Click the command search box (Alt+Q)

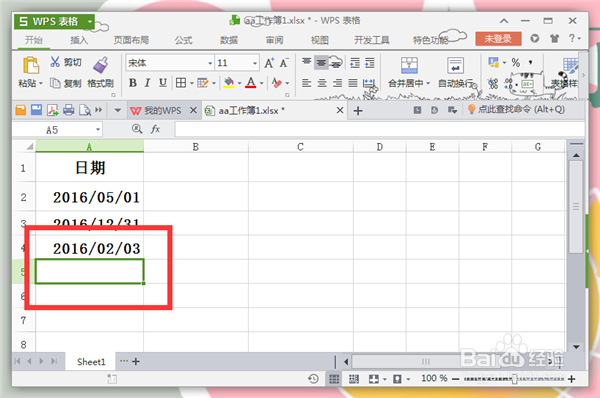click(517, 109)
